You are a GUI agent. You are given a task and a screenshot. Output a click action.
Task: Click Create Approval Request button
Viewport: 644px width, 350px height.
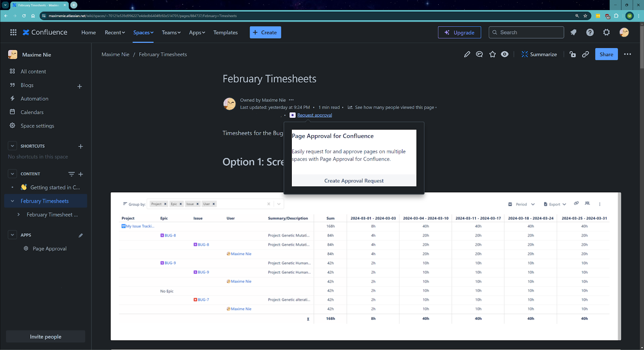click(x=354, y=181)
